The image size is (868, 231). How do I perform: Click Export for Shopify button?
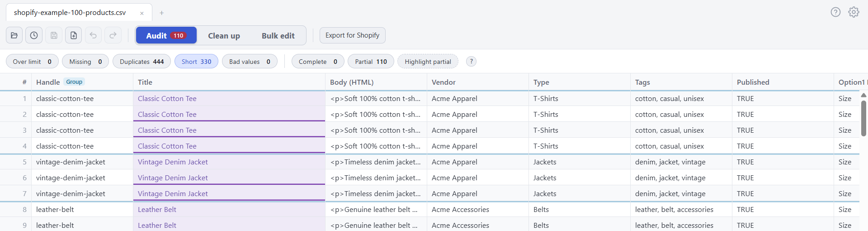coord(352,35)
